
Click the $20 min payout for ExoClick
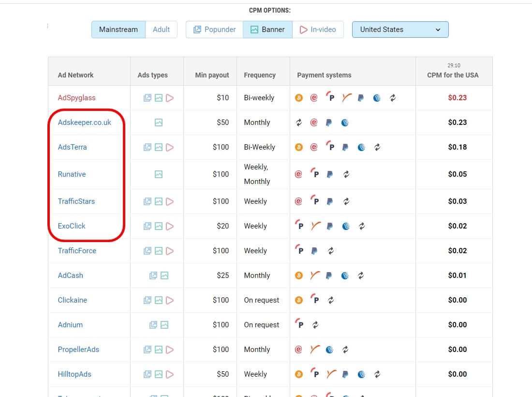coord(223,226)
